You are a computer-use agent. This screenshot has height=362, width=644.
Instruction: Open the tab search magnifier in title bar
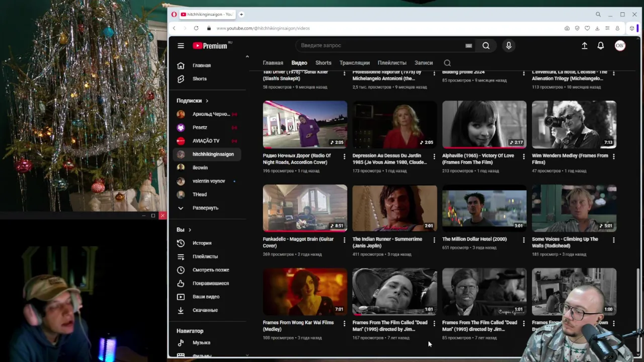[598, 15]
